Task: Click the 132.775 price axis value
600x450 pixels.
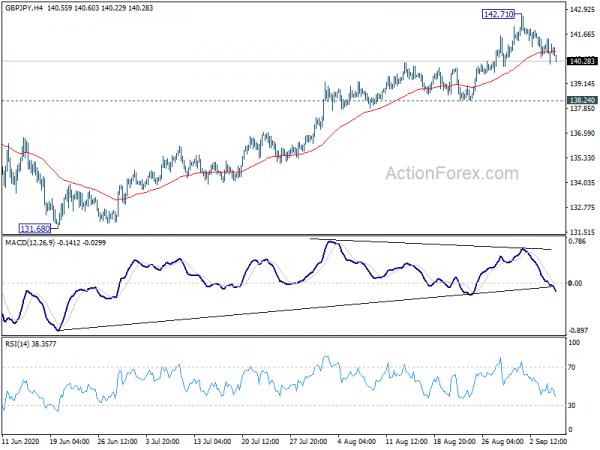Action: coord(582,207)
